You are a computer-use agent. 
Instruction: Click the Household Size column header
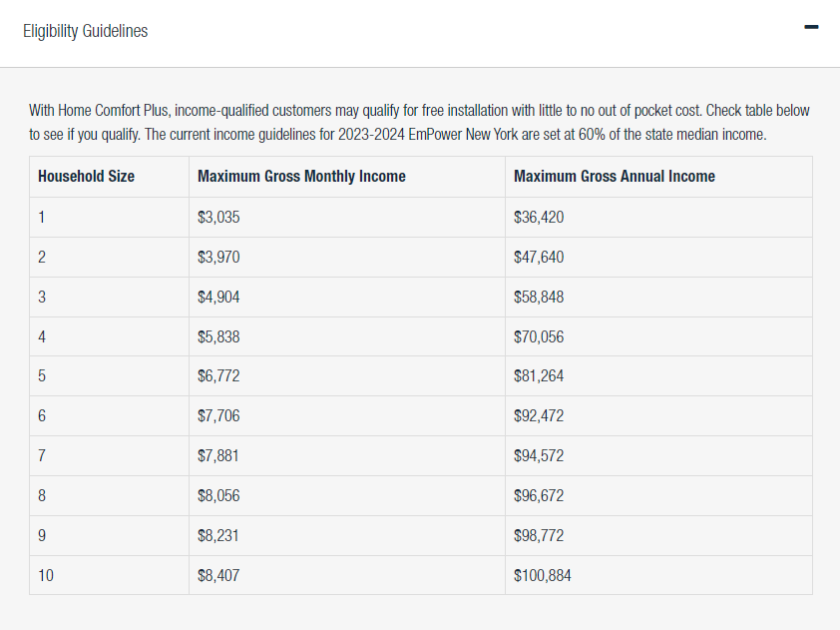tap(86, 177)
